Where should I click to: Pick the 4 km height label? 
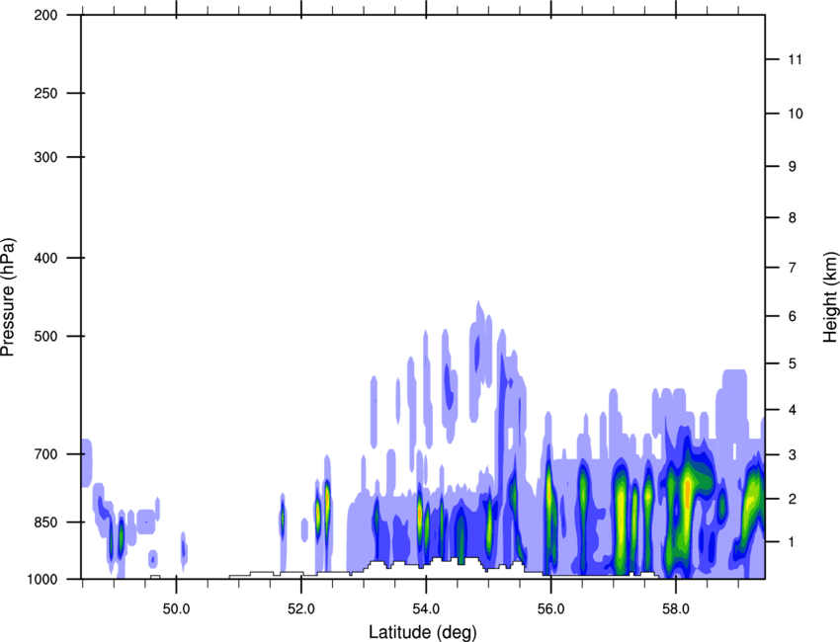792,410
